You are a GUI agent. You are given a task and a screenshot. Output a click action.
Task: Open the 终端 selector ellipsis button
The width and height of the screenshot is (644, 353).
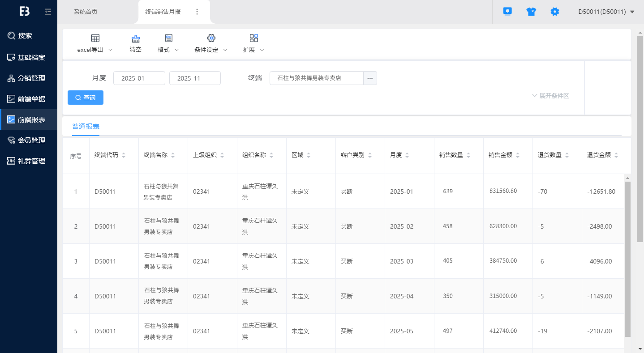pos(370,78)
